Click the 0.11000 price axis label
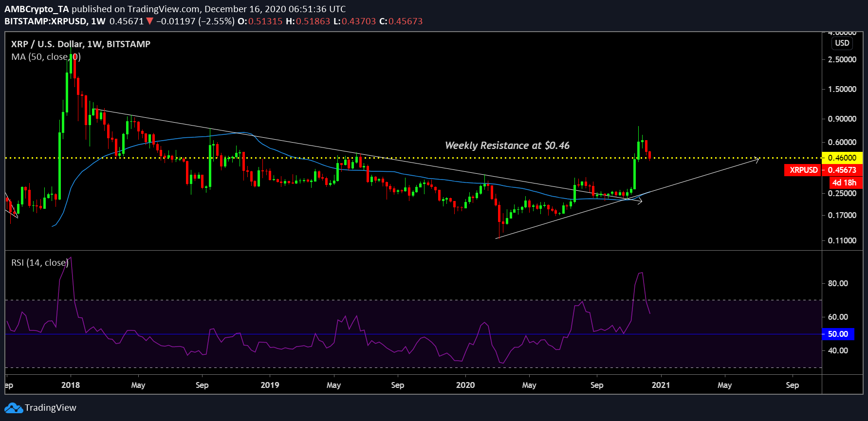868x421 pixels. (842, 240)
